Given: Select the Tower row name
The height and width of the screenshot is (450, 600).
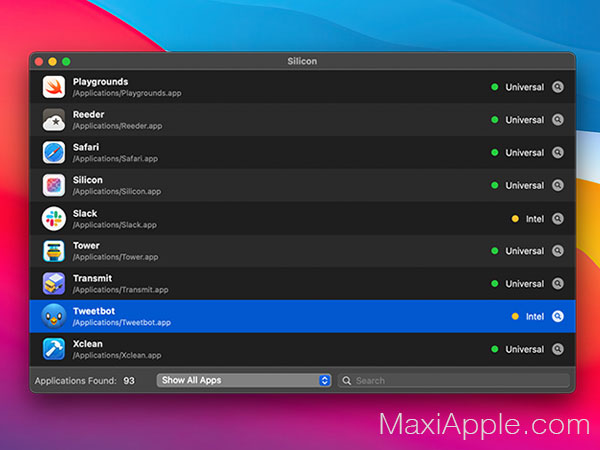Looking at the screenshot, I should click(x=86, y=246).
